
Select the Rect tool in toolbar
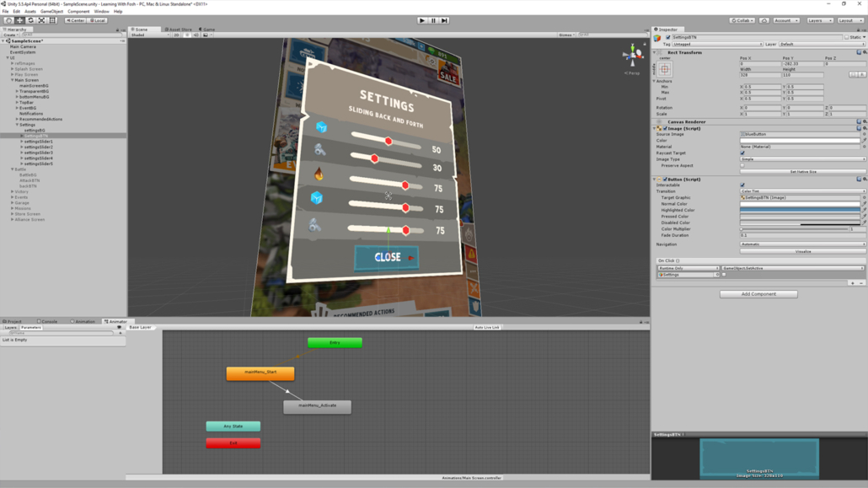[x=52, y=20]
